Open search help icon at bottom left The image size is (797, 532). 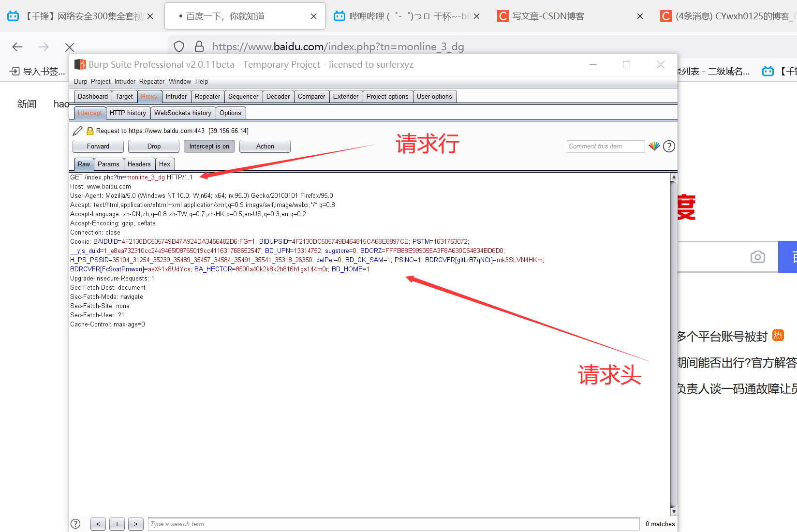[75, 524]
